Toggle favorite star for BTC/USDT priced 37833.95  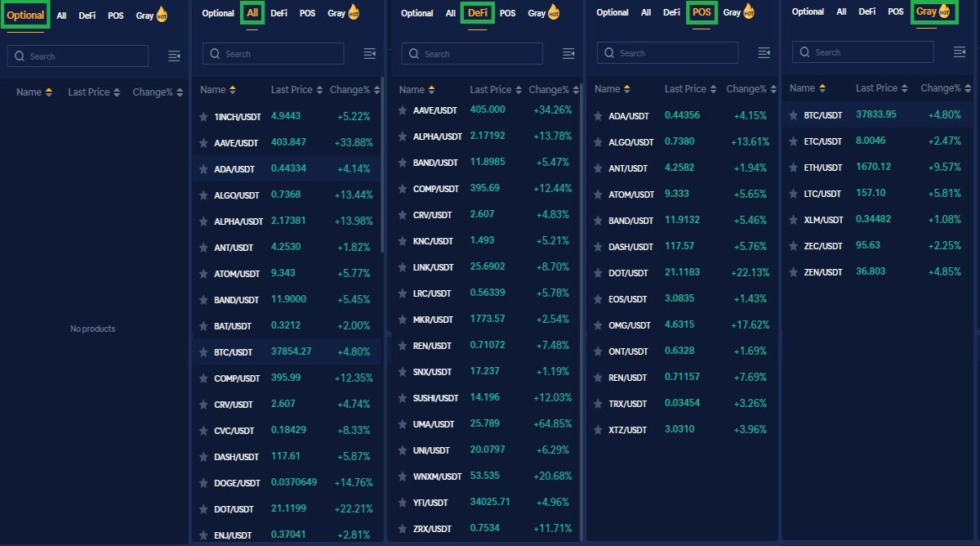(x=793, y=115)
